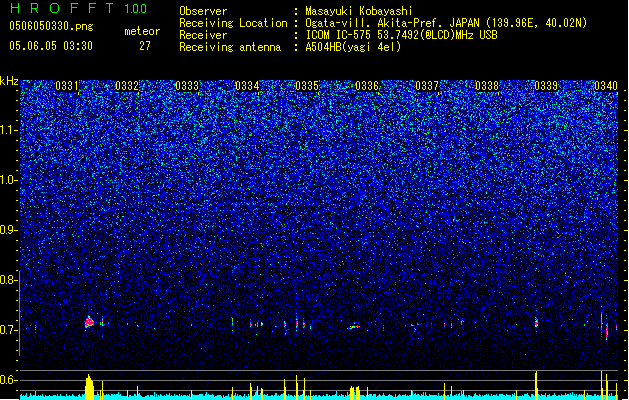Click the 0340 time marker
The width and height of the screenshot is (629, 400).
point(606,86)
